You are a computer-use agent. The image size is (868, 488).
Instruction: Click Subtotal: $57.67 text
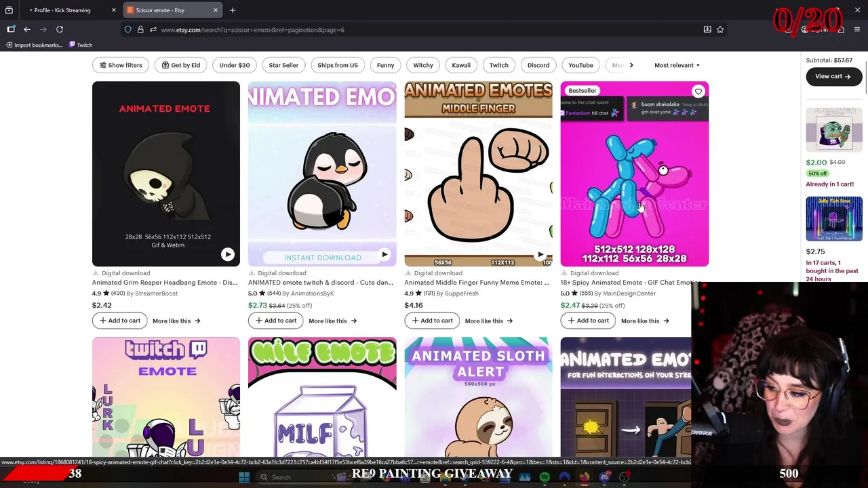(829, 60)
